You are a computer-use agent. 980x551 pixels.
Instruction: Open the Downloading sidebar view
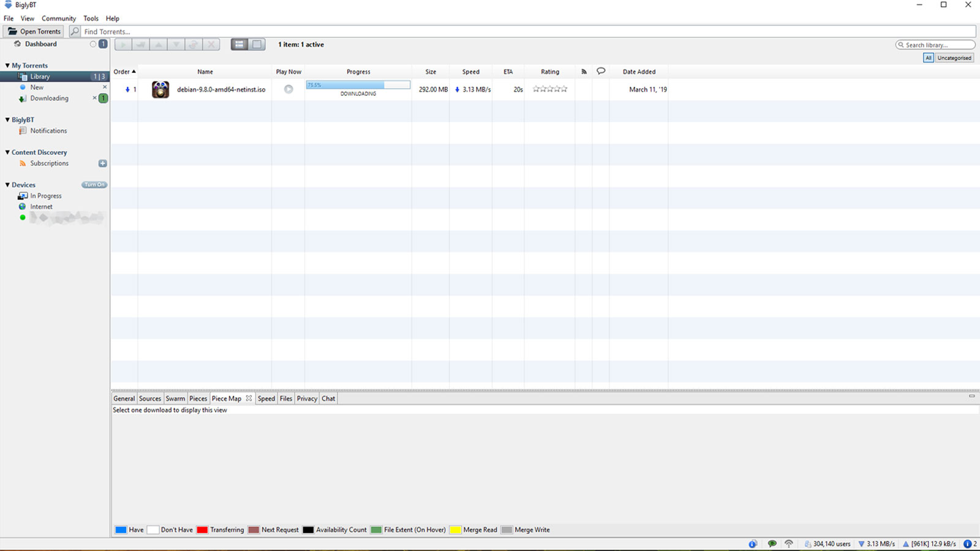pos(49,99)
